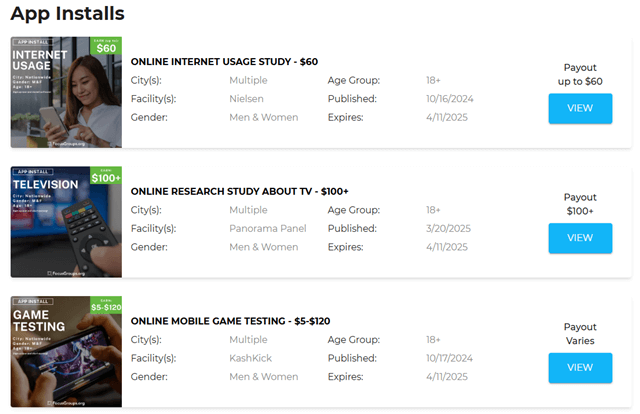Open the 'Online Mobile Game Testing - $5-$120' title
The image size is (640, 414).
pos(230,321)
